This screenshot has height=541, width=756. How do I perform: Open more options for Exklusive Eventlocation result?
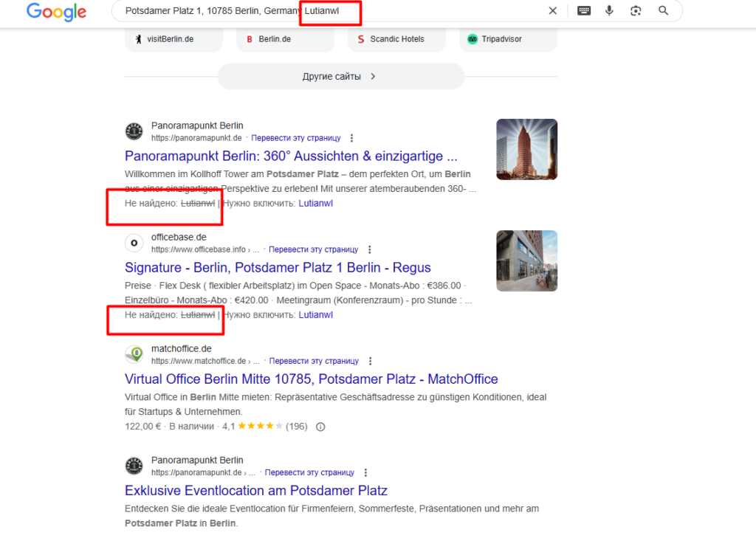tap(366, 472)
